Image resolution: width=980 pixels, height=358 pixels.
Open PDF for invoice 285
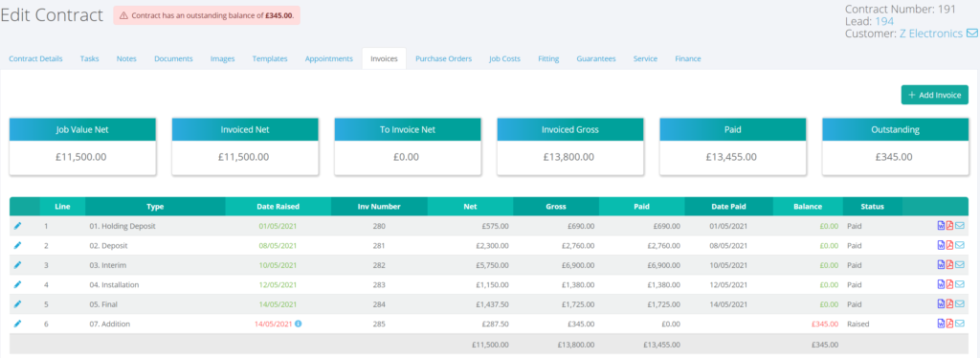(950, 324)
